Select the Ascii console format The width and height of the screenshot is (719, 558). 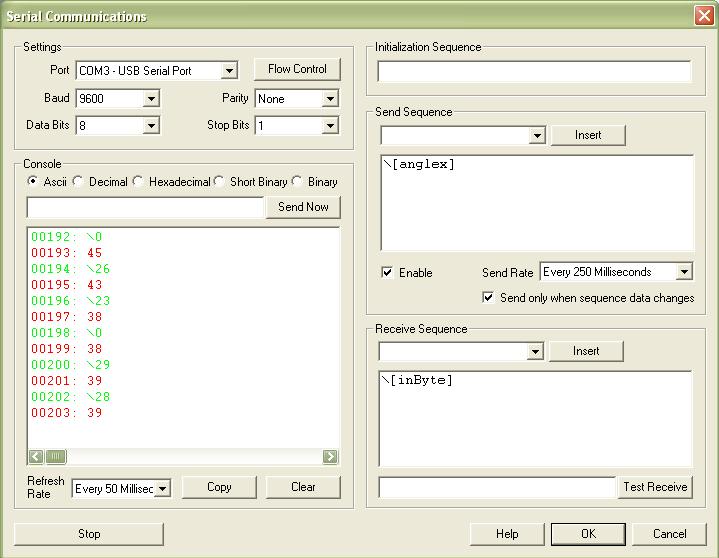pos(34,182)
